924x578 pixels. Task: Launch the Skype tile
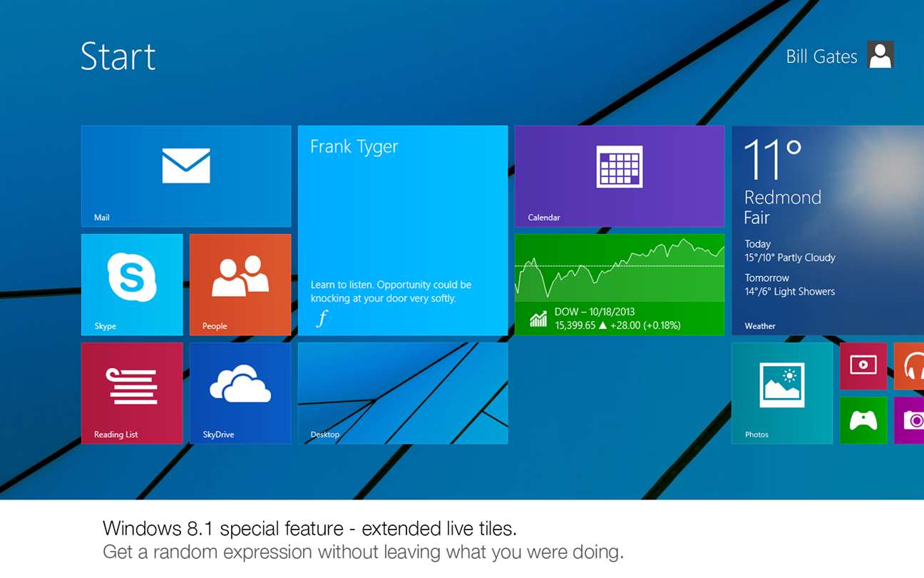(x=132, y=285)
